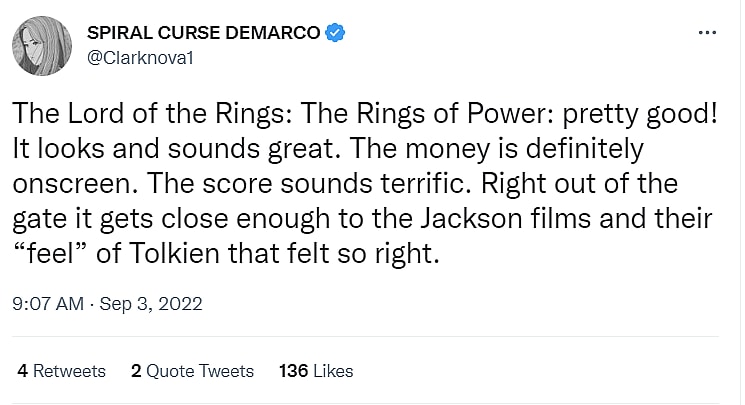Viewport: 745px width, 405px height.
Task: Click the number 4 beside Retweets
Action: [x=22, y=371]
